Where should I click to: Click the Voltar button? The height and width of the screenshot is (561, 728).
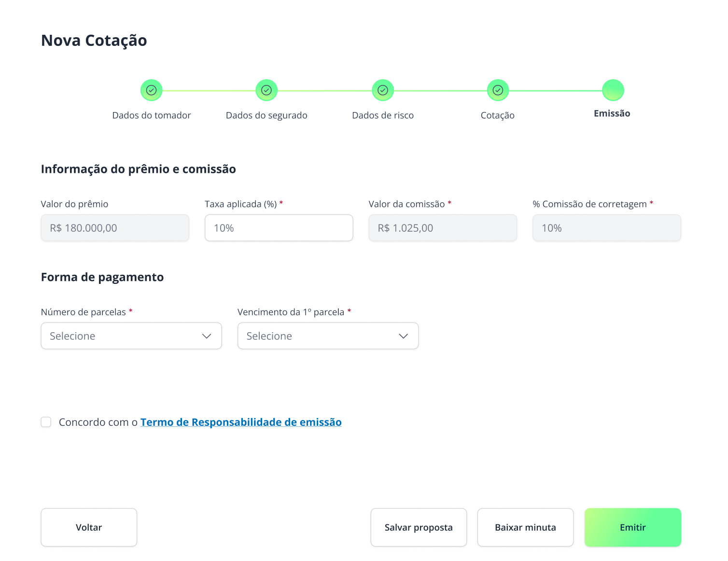pos(89,527)
